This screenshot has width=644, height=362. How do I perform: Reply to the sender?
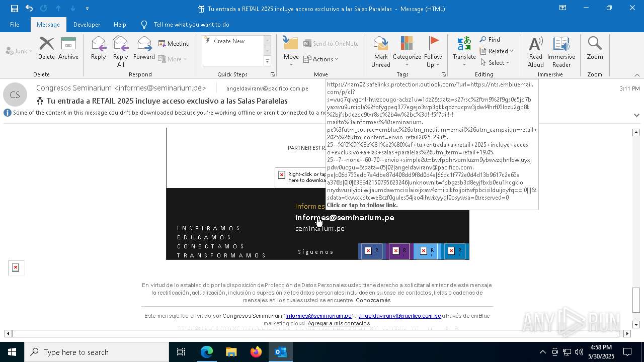[98, 49]
